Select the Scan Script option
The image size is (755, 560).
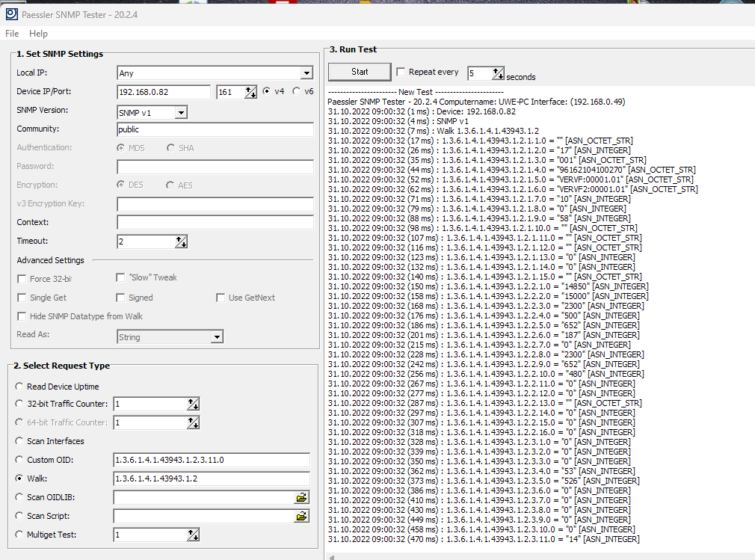(19, 516)
